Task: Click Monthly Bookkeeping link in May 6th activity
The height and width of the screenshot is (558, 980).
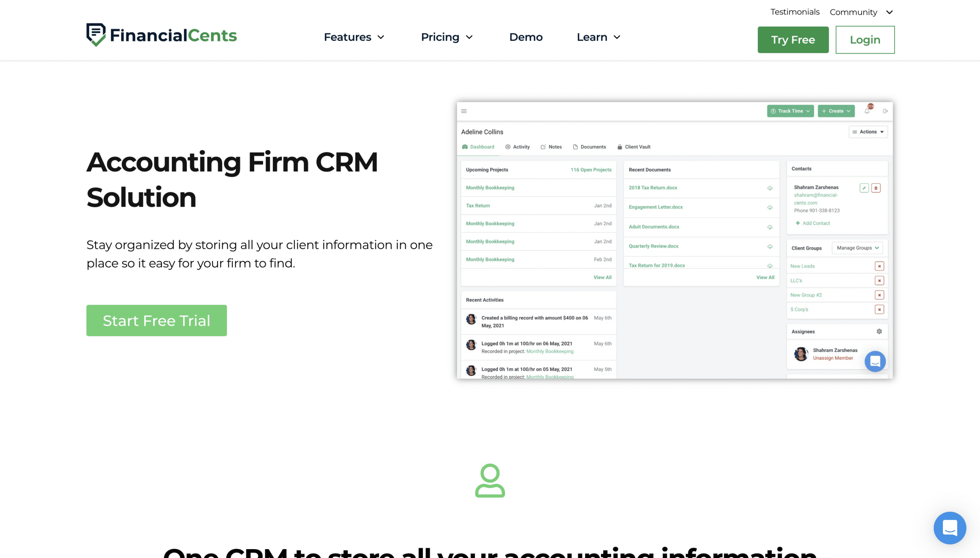Action: [550, 351]
